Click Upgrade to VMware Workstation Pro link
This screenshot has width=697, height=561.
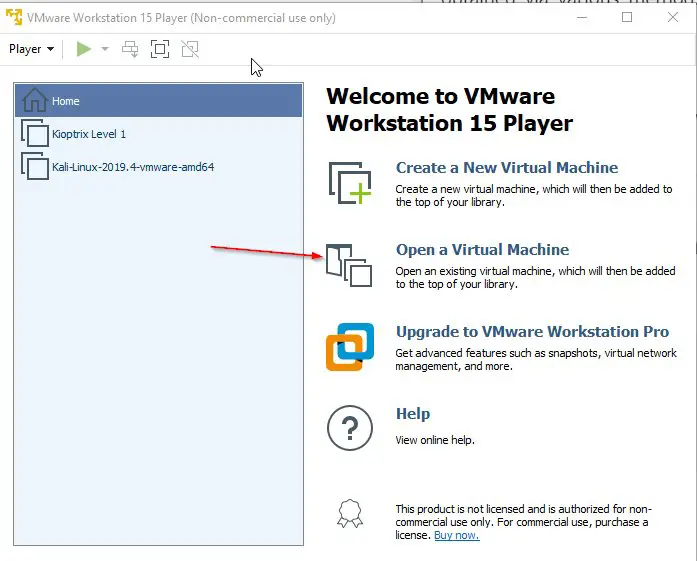tap(532, 332)
